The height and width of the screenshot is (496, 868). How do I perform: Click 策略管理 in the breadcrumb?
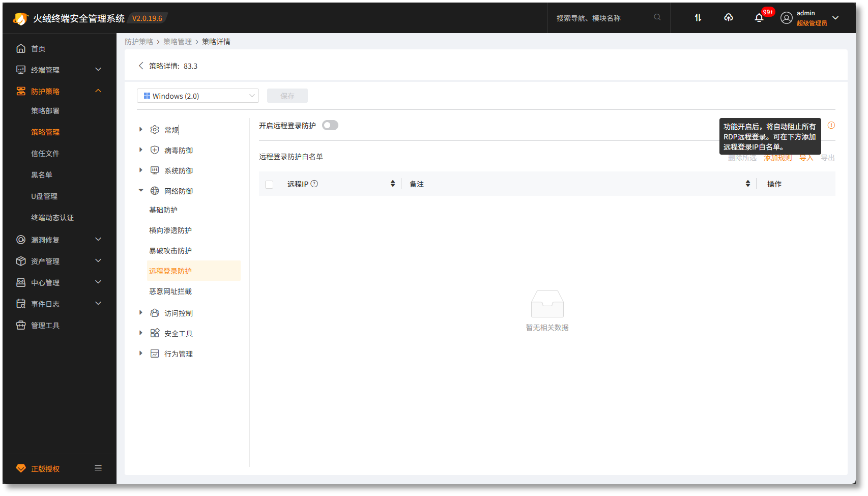click(x=178, y=42)
